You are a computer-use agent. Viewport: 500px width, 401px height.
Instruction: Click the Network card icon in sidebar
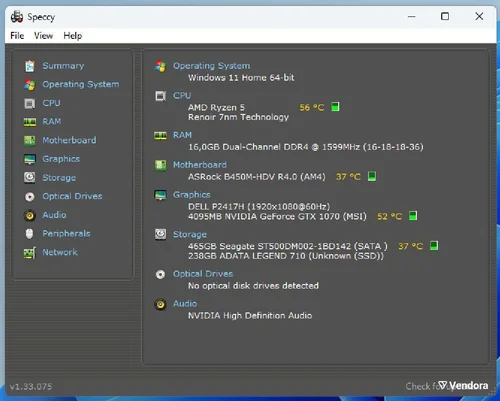tap(30, 253)
